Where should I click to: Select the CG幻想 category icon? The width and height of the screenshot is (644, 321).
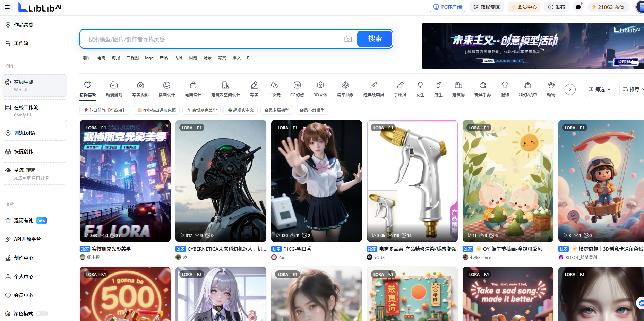297,85
